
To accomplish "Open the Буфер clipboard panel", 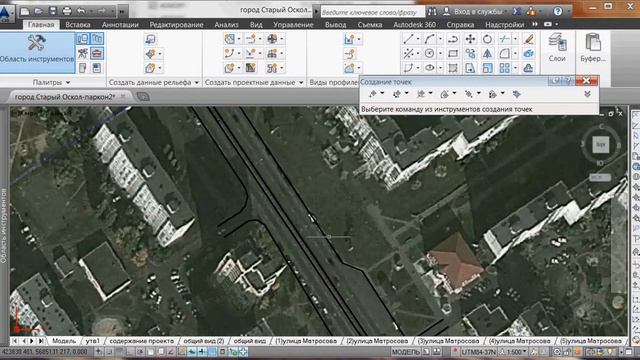I will pyautogui.click(x=593, y=48).
